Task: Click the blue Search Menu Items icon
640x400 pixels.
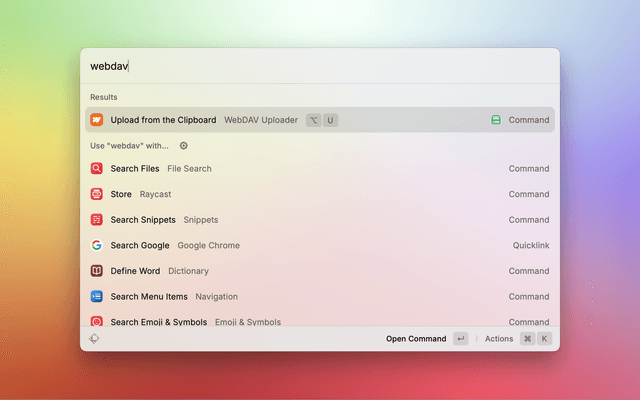Action: 97,296
